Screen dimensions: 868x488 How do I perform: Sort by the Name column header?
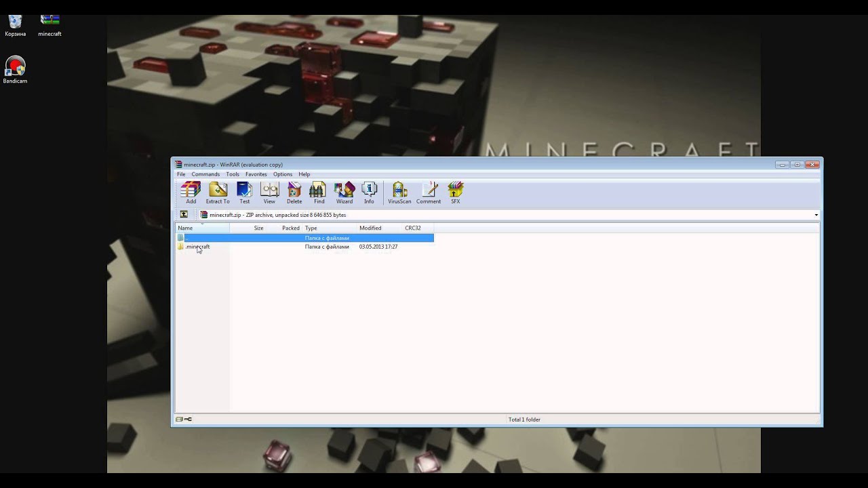tap(202, 228)
